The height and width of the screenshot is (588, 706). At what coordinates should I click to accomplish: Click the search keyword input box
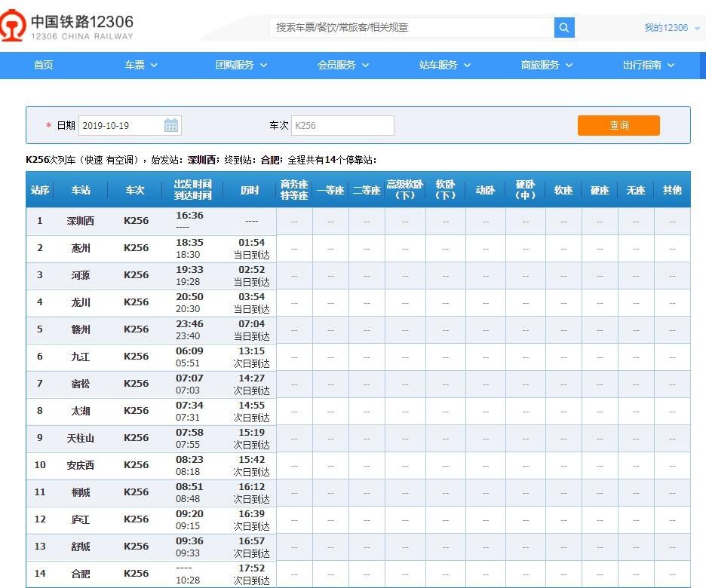tap(411, 27)
